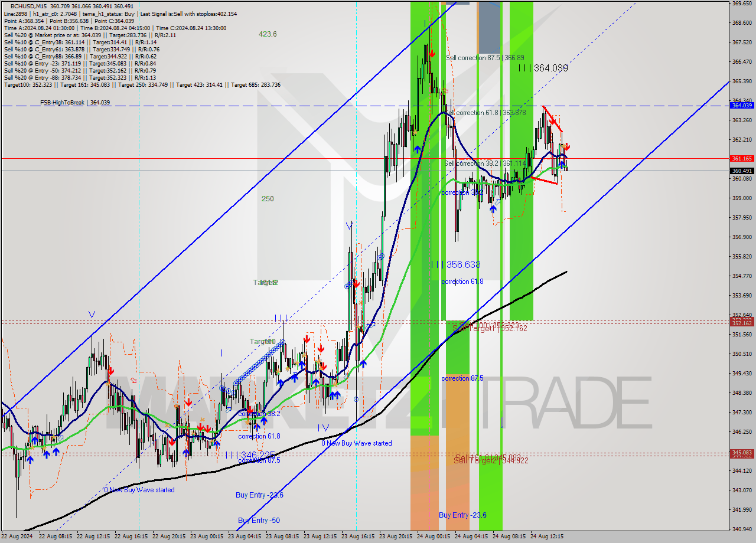The width and height of the screenshot is (756, 543).
Task: Select the 369.650 price axis value
Action: (742, 4)
